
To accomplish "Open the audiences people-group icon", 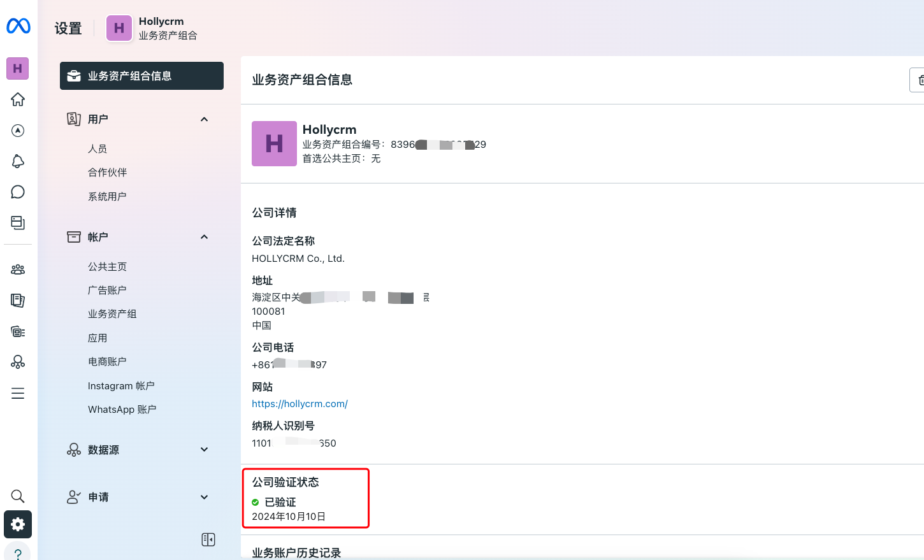I will [18, 269].
